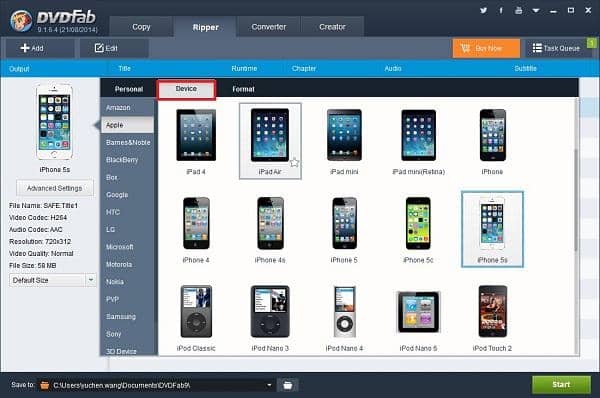Screen dimensions: 600x398
Task: Click the device list vertical scrollbar
Action: tap(576, 199)
